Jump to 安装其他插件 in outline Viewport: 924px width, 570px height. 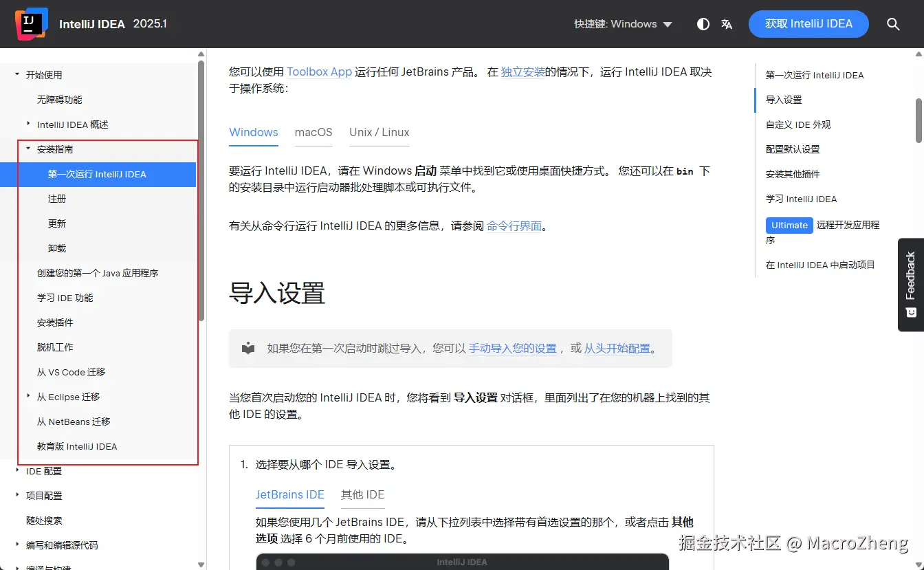pos(793,174)
